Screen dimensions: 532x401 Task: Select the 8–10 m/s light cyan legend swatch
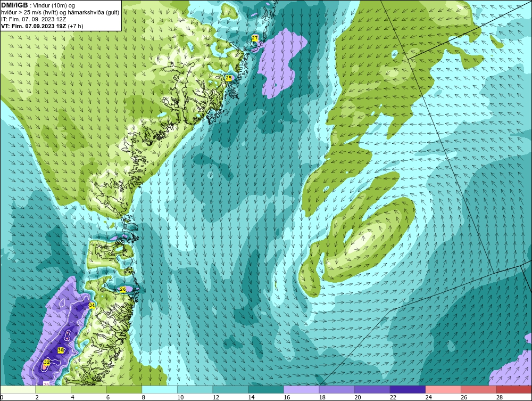160,389
